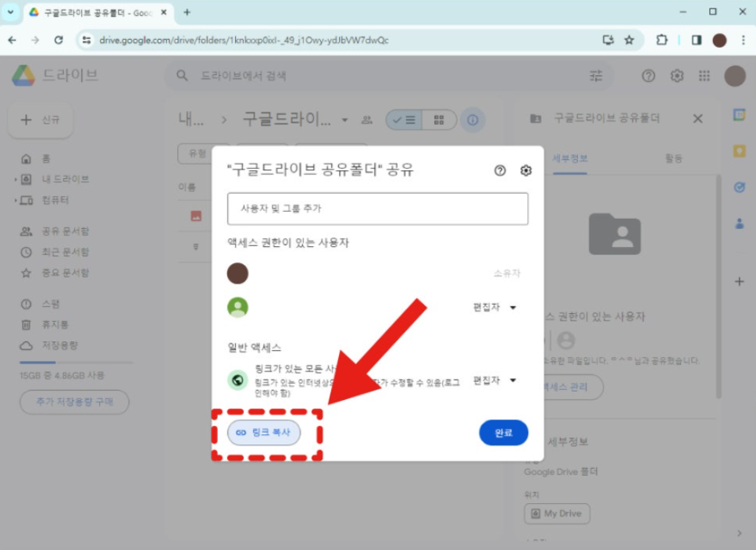Open share dialog settings gear
The image size is (756, 550).
click(526, 170)
